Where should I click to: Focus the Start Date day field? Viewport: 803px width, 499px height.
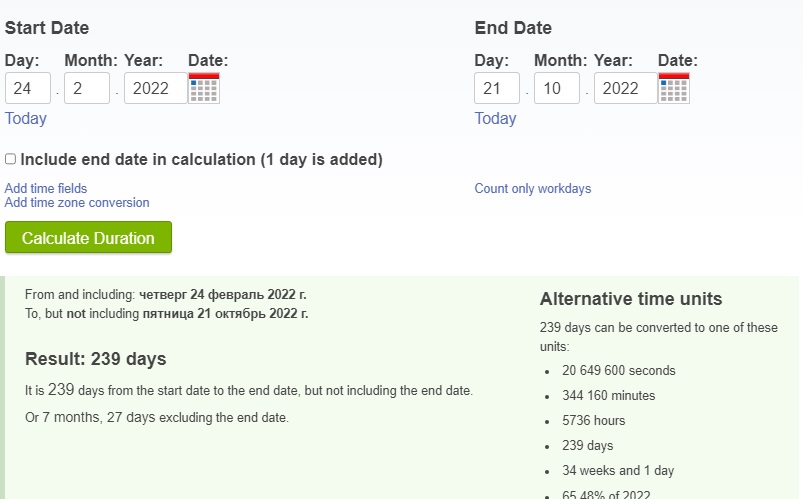click(28, 88)
